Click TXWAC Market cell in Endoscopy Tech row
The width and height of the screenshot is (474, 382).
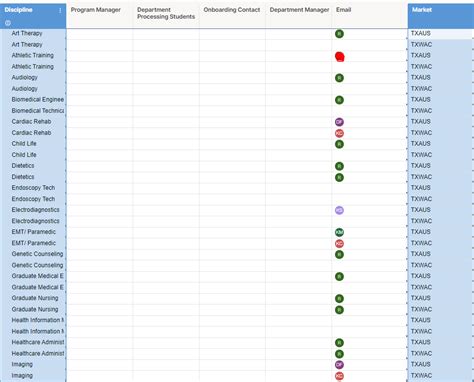441,199
